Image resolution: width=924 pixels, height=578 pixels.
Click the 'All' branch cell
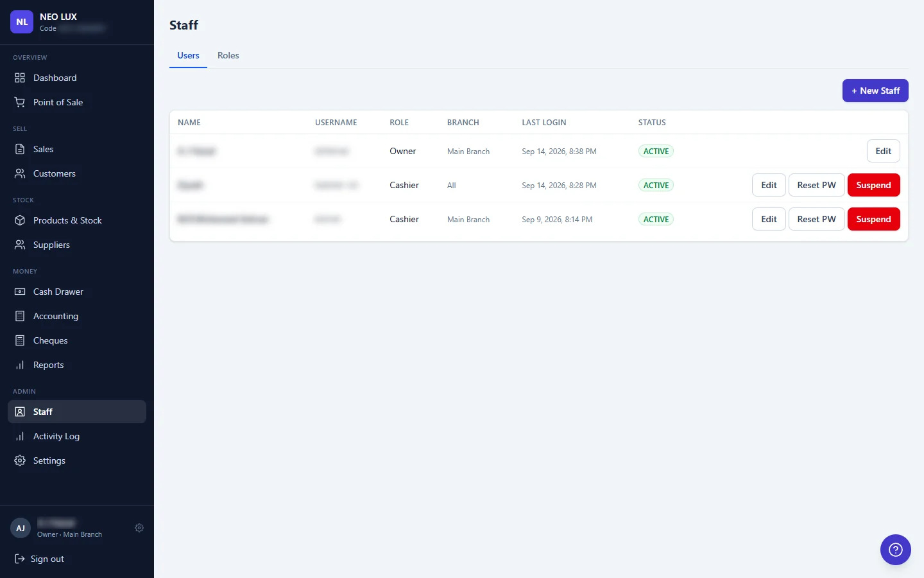coord(452,186)
